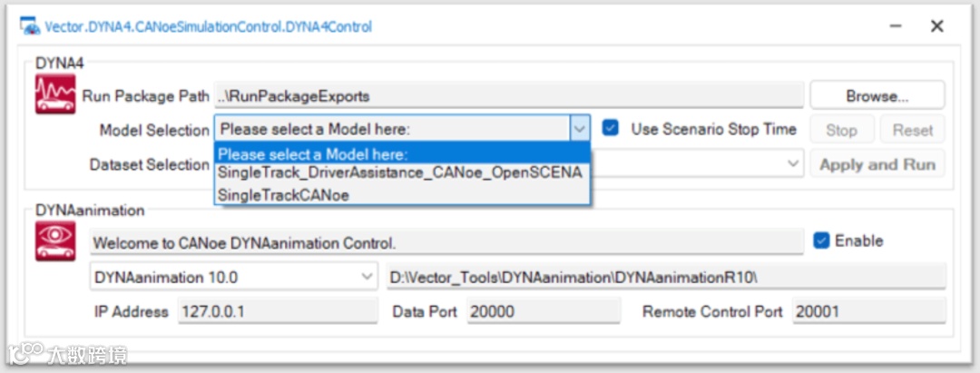Click the DYNAanimation red eye icon
The width and height of the screenshot is (980, 373).
[55, 241]
